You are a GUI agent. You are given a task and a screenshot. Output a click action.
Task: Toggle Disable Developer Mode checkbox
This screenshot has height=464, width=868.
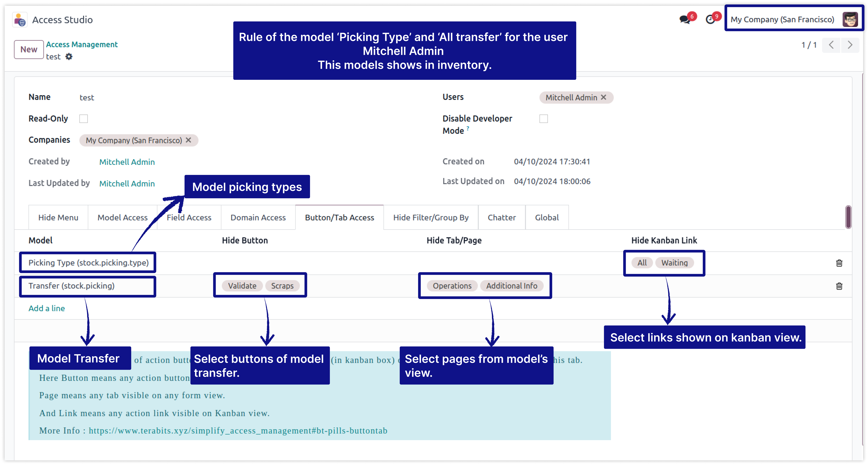tap(543, 119)
